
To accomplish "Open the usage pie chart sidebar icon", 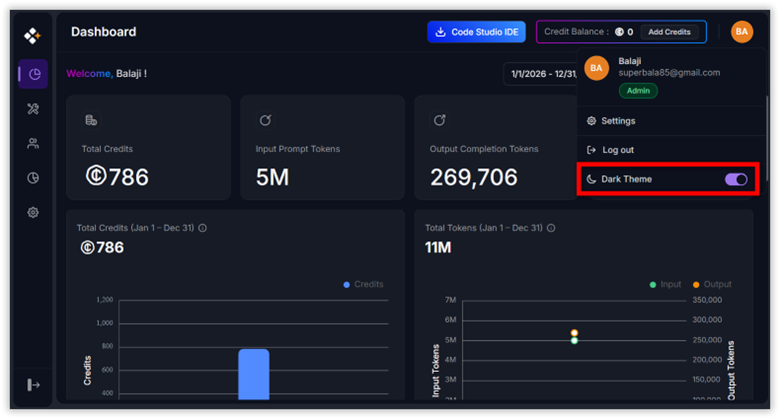I will tap(33, 178).
